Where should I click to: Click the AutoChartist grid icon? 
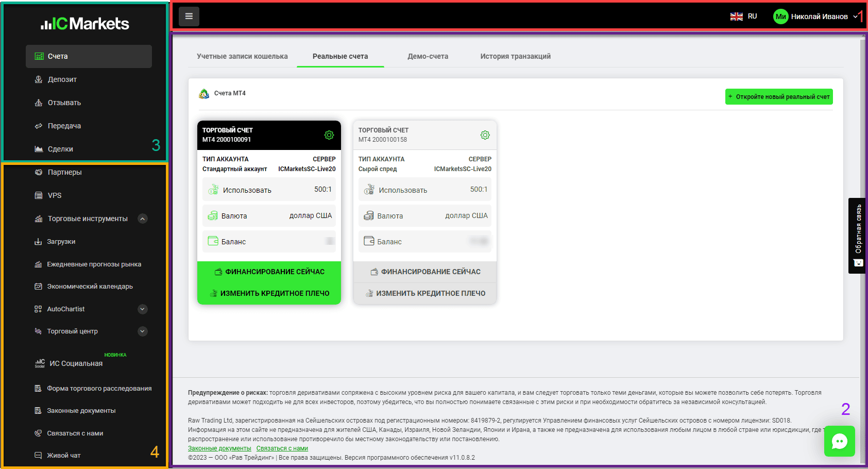point(38,309)
